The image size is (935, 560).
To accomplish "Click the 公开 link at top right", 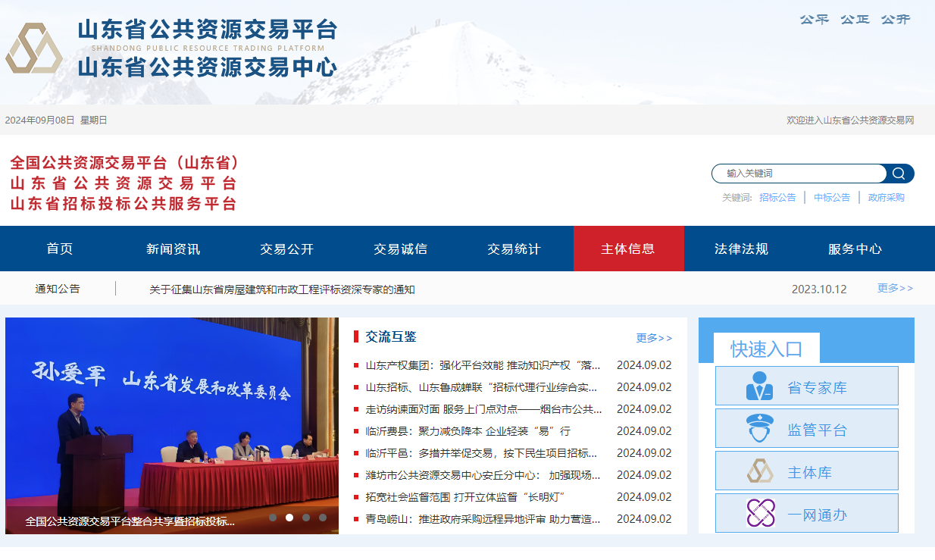I will pos(894,20).
